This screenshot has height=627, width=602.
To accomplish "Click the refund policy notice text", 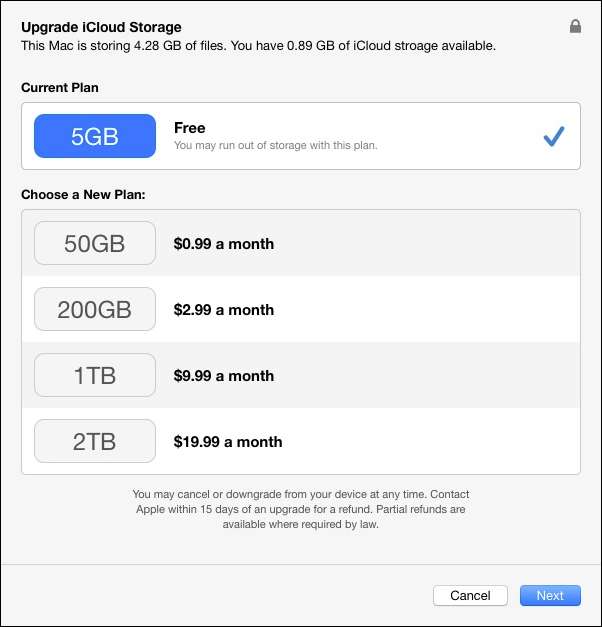I will tap(300, 509).
